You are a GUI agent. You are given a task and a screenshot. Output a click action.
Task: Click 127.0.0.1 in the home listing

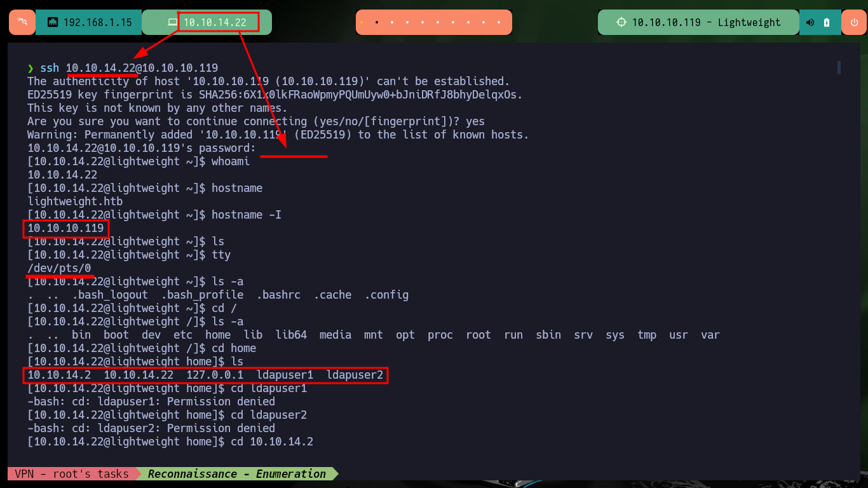click(x=215, y=375)
